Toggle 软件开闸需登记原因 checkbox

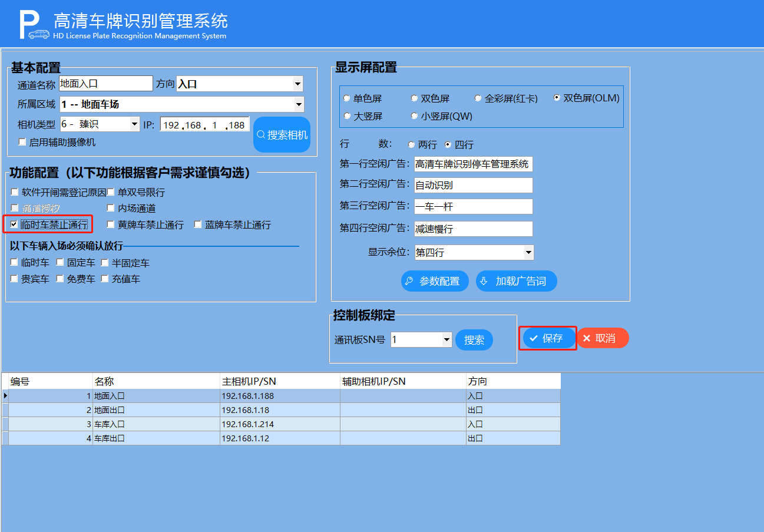[x=15, y=192]
